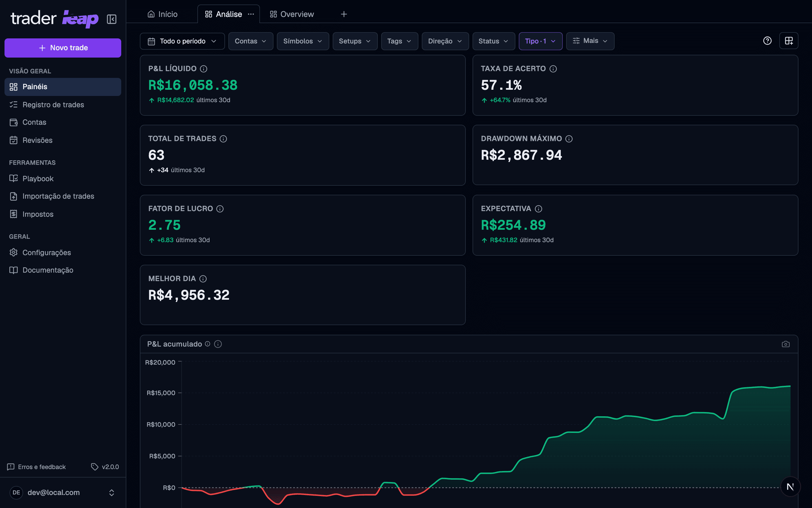Image resolution: width=812 pixels, height=508 pixels.
Task: Show info for Melhor Dia
Action: 203,279
